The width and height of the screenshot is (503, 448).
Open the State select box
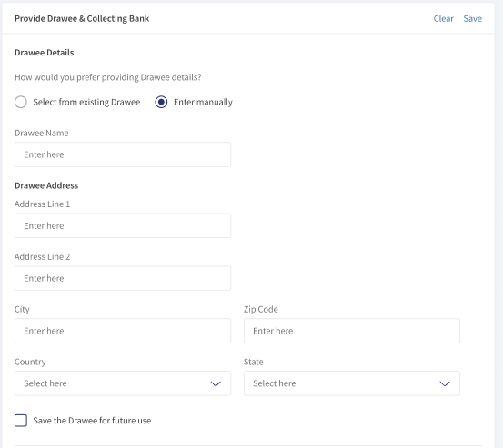click(352, 383)
